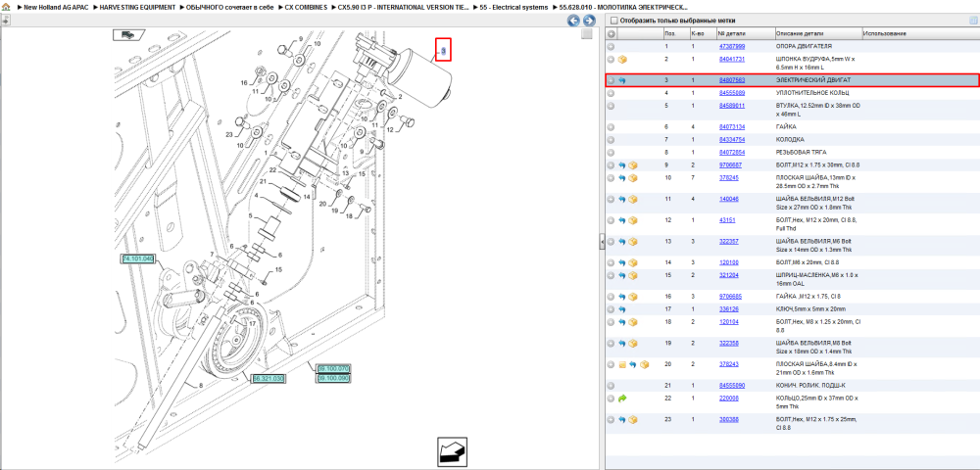This screenshot has width=980, height=470.
Task: Add position 1 engine support to selection
Action: coord(612,47)
